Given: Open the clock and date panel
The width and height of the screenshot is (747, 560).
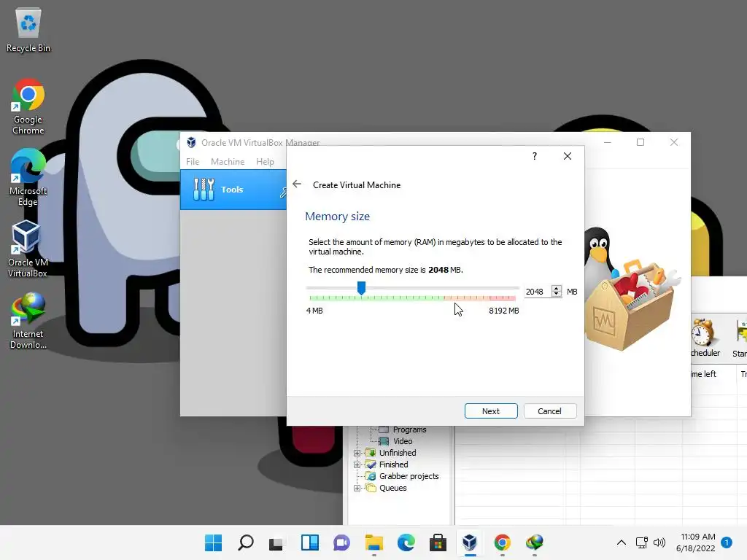Looking at the screenshot, I should tap(695, 542).
